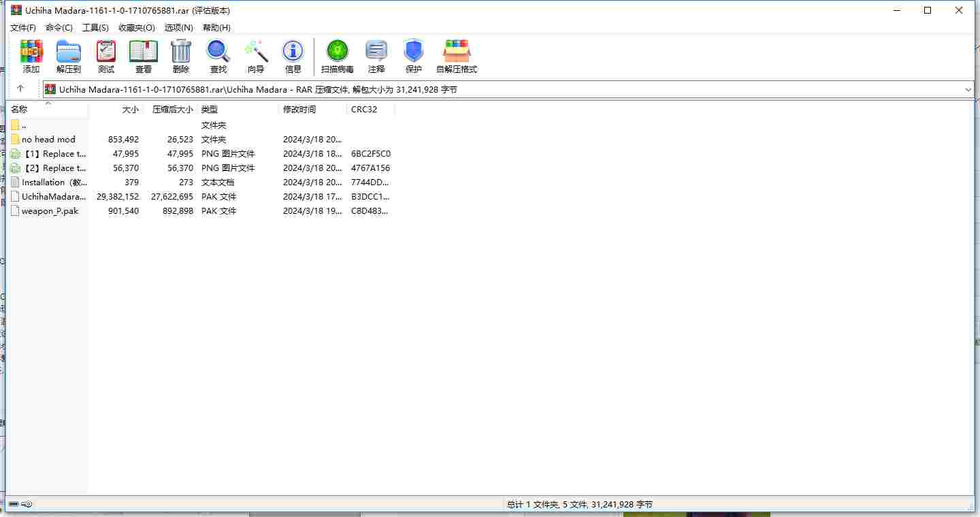
Task: Click the packed size 27,622,695
Action: (x=172, y=197)
